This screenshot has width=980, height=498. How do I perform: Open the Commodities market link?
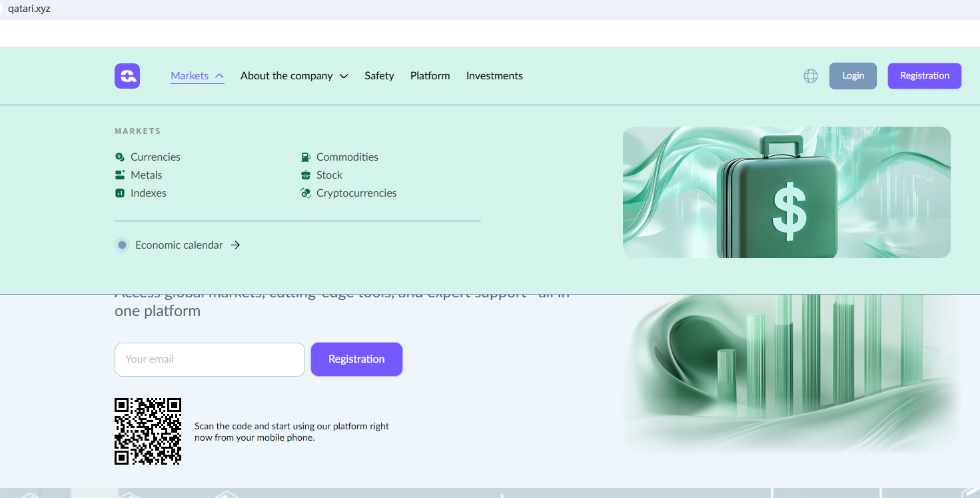pyautogui.click(x=347, y=157)
